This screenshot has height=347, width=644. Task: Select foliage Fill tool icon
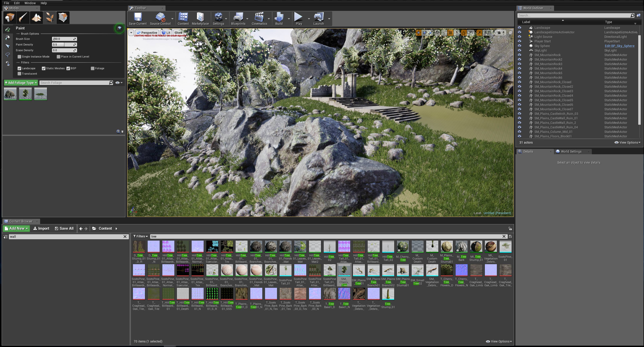[8, 63]
